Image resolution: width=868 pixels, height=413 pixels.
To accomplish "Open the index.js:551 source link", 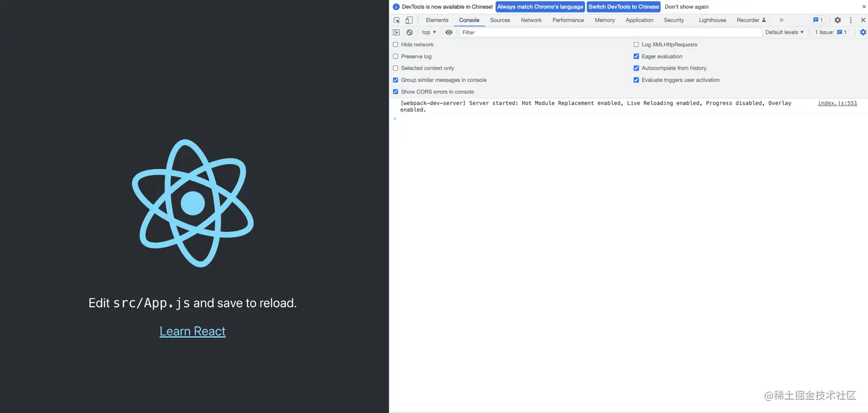I will (x=837, y=103).
